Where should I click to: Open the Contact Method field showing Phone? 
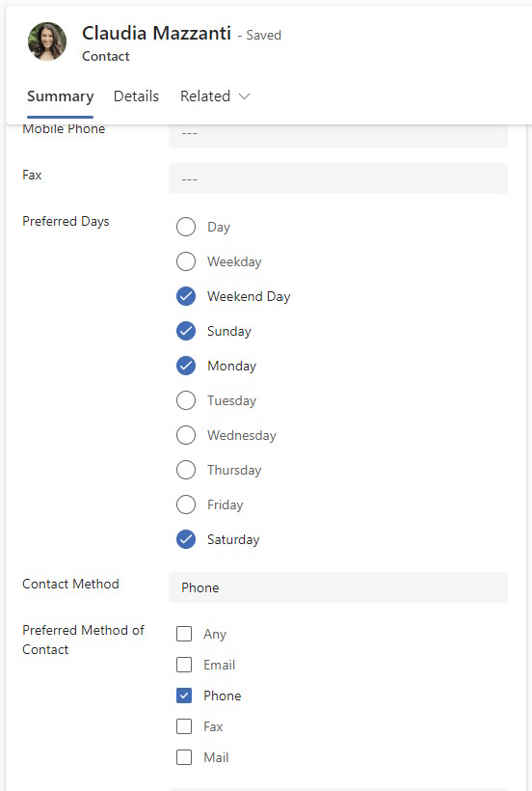coord(338,587)
